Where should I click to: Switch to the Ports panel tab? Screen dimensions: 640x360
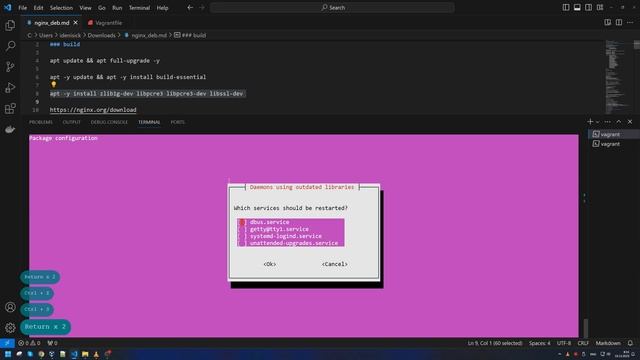point(178,122)
